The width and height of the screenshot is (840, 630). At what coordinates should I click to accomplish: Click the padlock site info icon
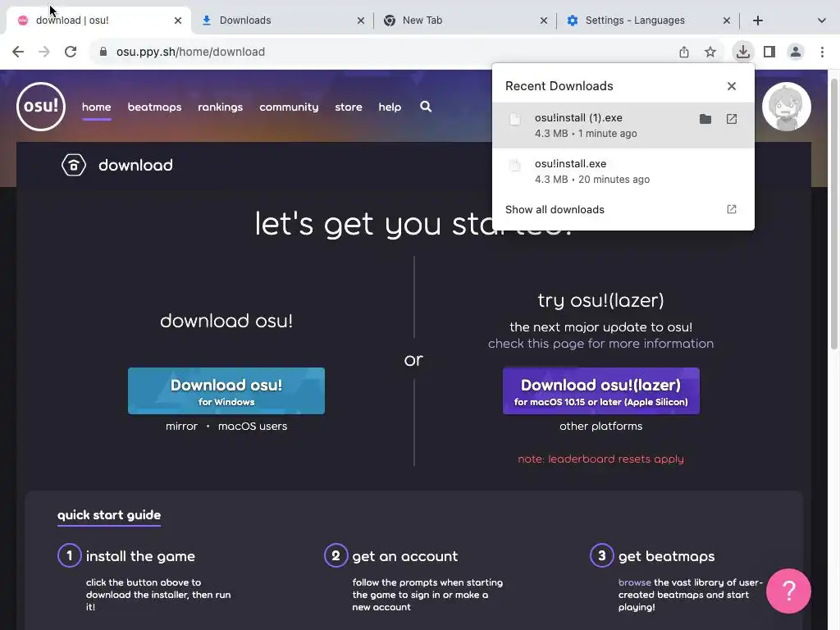pos(103,52)
